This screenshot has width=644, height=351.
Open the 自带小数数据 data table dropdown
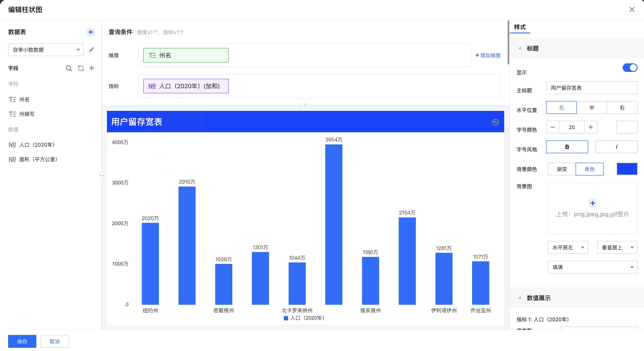click(x=46, y=49)
